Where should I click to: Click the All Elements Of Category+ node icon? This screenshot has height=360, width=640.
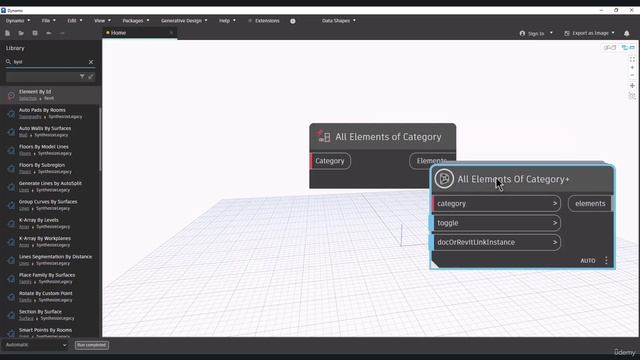coord(444,179)
